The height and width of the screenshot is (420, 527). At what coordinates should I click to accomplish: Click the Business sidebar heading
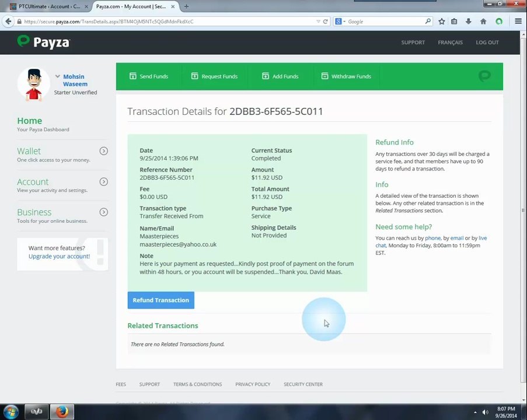(34, 212)
